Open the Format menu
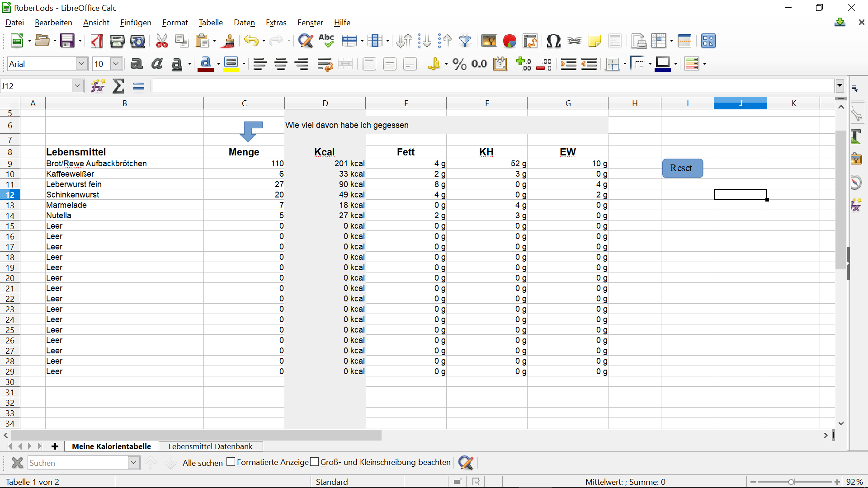868x488 pixels. (175, 23)
